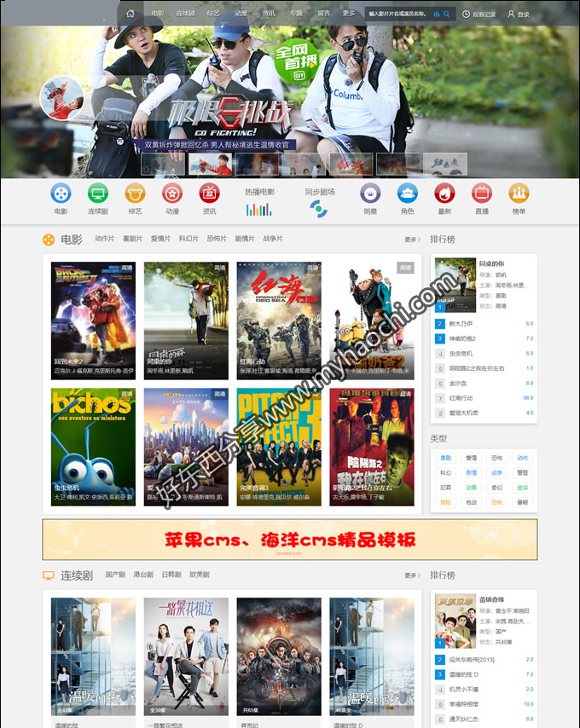580x728 pixels.
Task: Select red 红海 thumbnail in banner carousel strip
Action: pyautogui.click(x=351, y=164)
